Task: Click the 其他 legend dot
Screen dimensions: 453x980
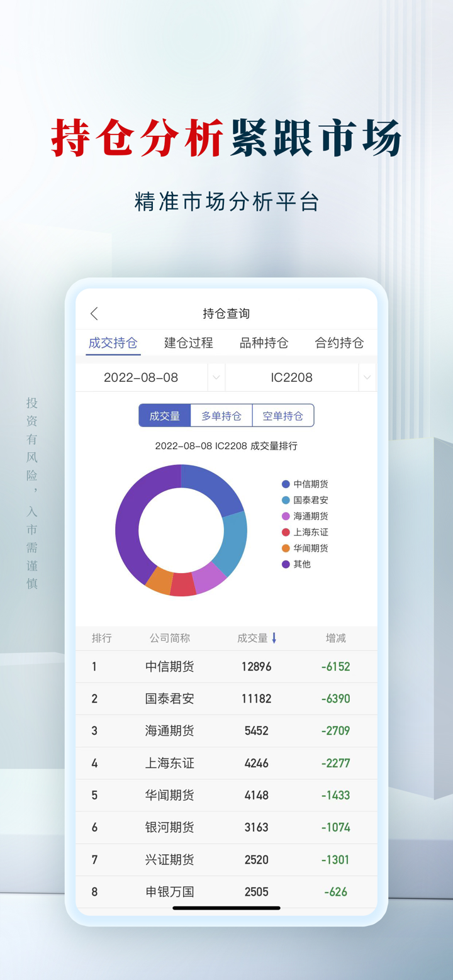Action: coord(286,564)
